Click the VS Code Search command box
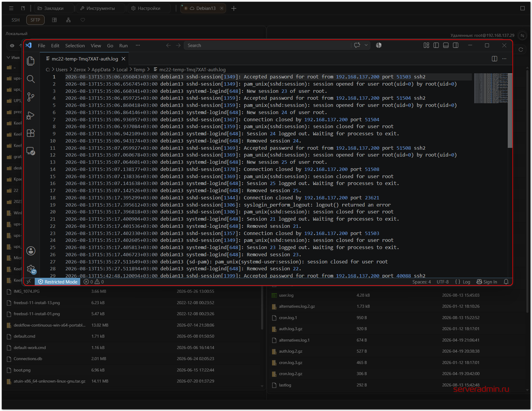Screen dimensions: 532x411 pos(268,45)
